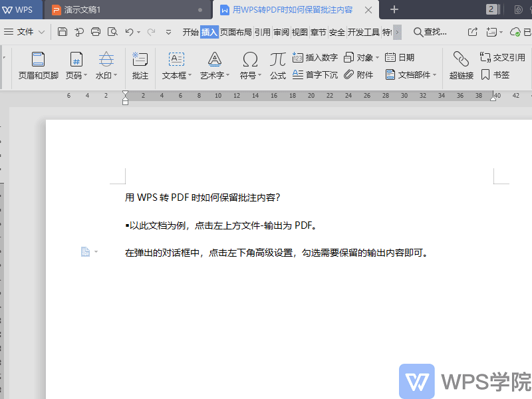The width and height of the screenshot is (532, 399).
Task: Click the Formula (公式) pi icon
Action: (x=277, y=66)
